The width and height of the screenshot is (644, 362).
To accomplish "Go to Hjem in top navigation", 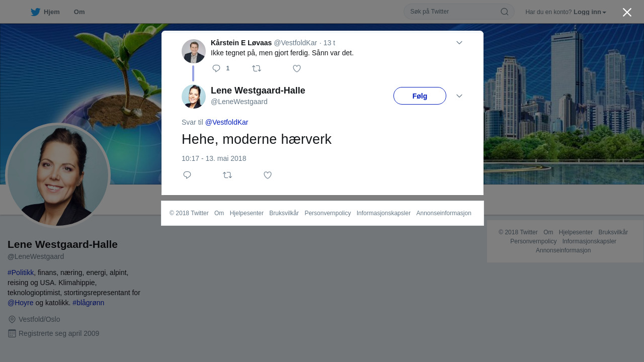I will (x=45, y=12).
